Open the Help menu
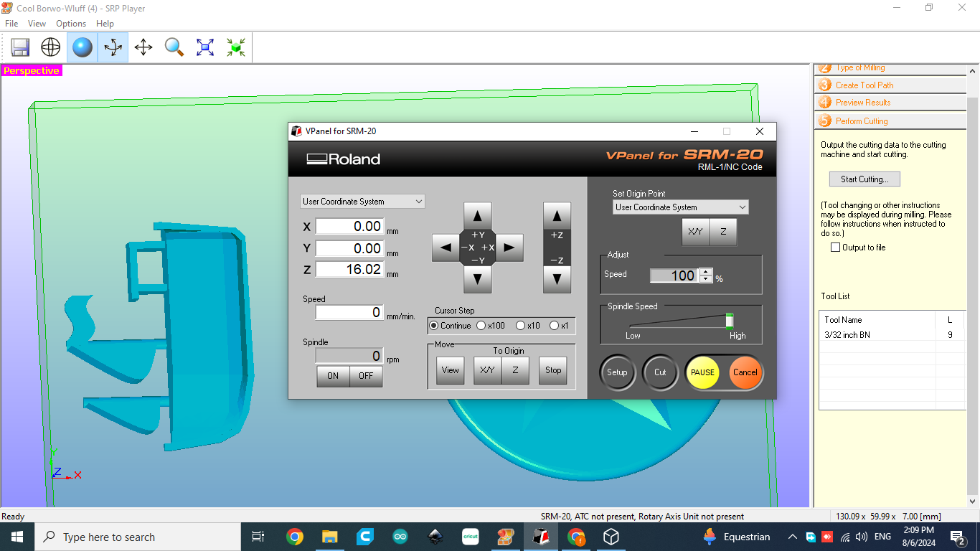980x551 pixels. (105, 24)
